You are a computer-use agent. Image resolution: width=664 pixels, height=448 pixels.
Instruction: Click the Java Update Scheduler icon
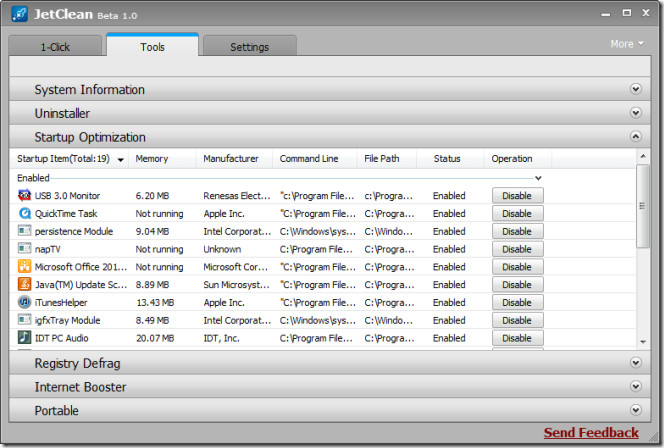[x=24, y=284]
